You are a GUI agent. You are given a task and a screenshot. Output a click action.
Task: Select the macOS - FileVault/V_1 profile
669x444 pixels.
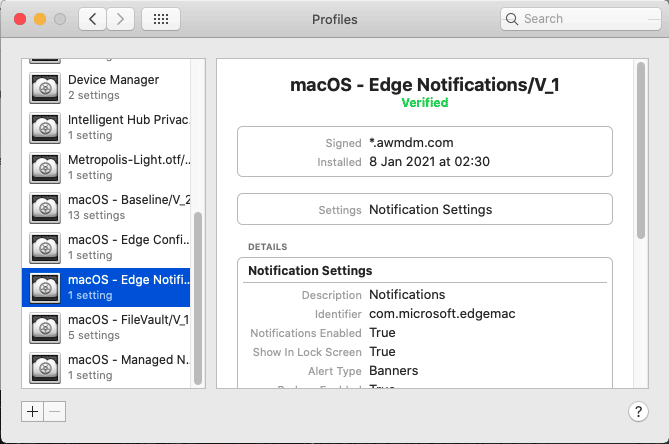pyautogui.click(x=106, y=328)
